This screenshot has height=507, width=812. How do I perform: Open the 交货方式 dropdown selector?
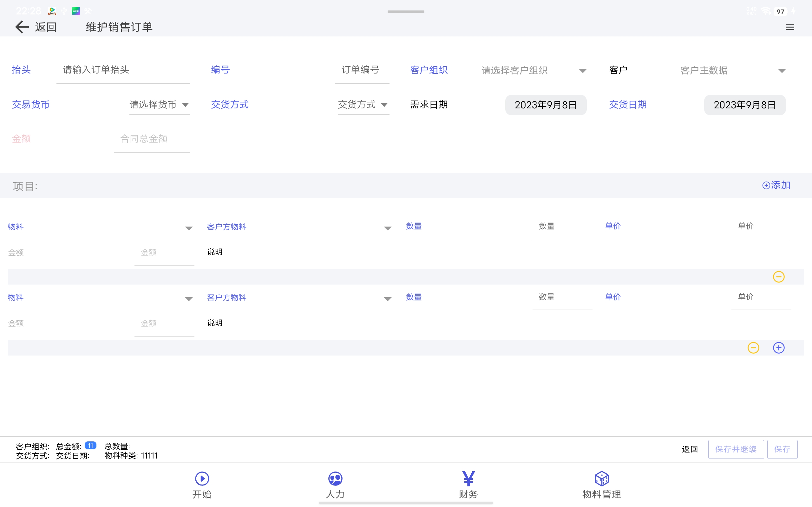tap(363, 105)
